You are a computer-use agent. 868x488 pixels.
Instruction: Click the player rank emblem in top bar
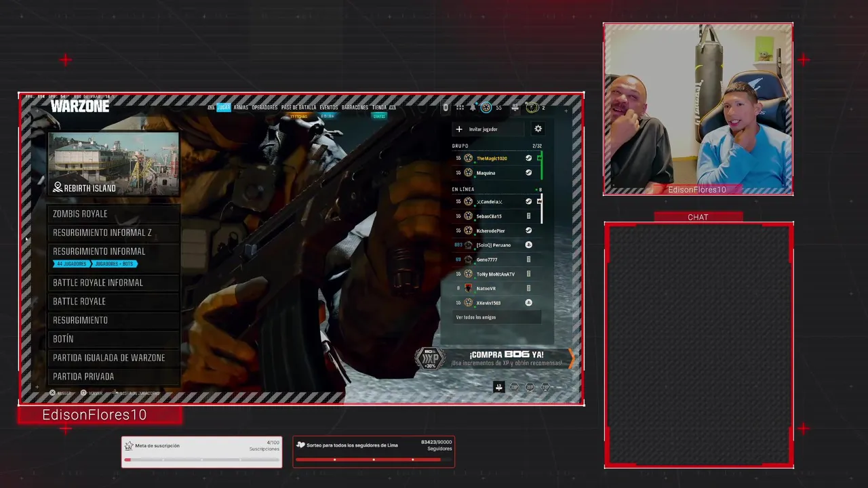coord(486,107)
